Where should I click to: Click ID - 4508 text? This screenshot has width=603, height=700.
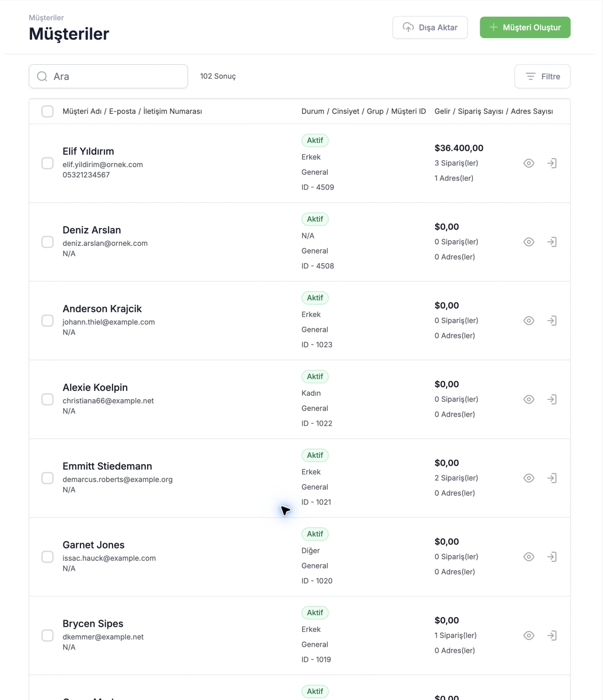[318, 266]
